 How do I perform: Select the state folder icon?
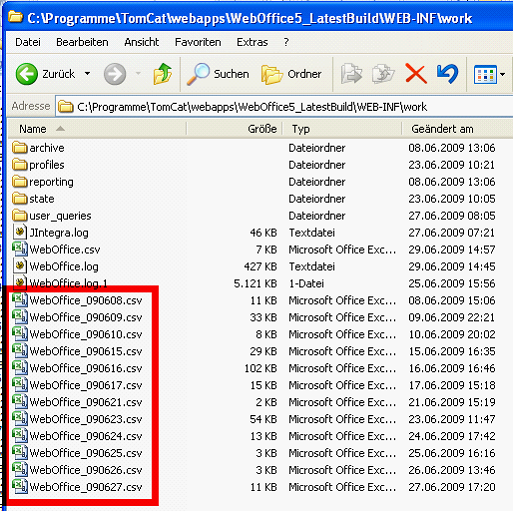20,198
